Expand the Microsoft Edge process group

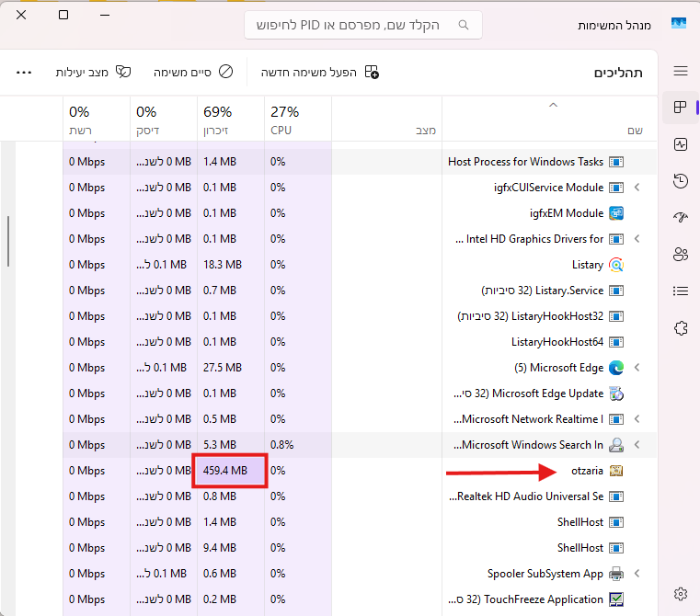coord(637,368)
